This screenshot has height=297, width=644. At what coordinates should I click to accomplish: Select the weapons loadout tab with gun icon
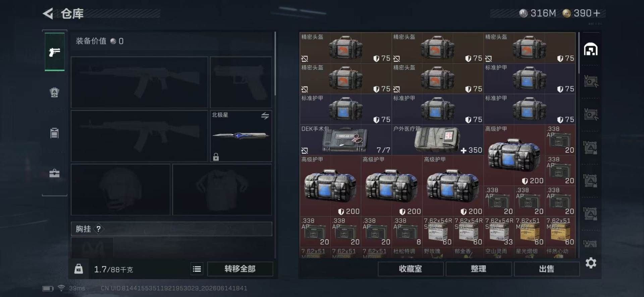point(55,52)
